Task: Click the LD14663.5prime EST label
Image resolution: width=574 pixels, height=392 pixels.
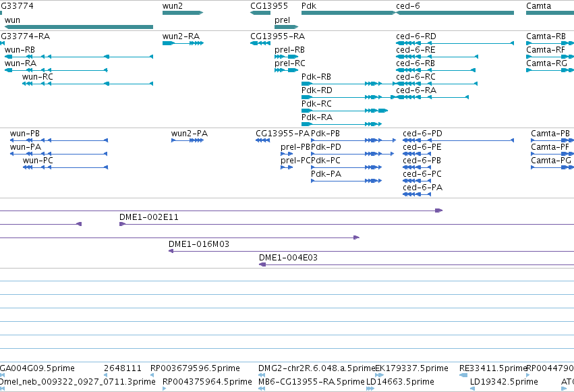Action: pos(400,382)
